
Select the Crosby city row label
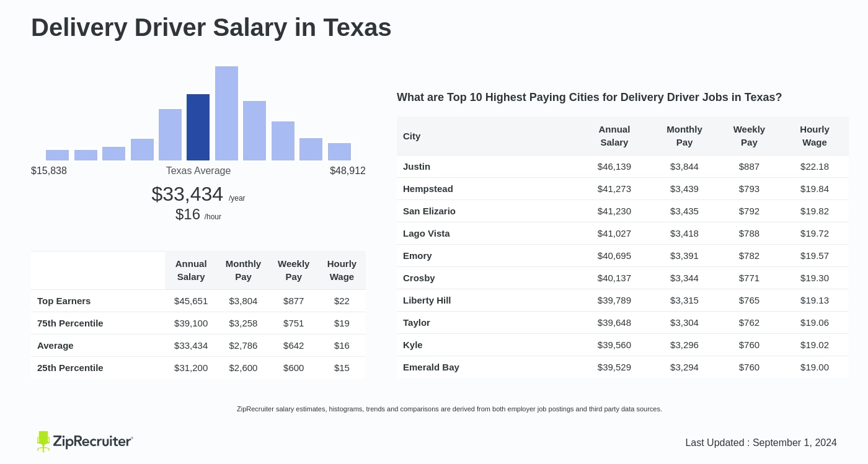(419, 278)
